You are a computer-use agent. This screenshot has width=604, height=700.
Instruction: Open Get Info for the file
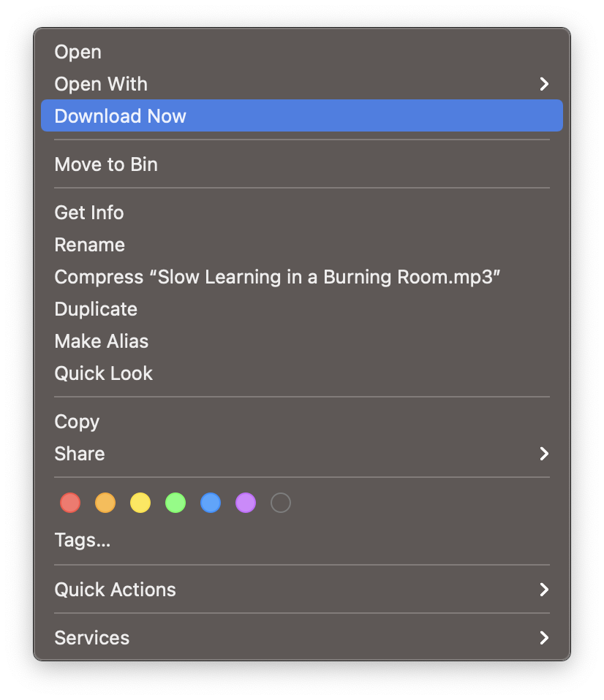302,213
